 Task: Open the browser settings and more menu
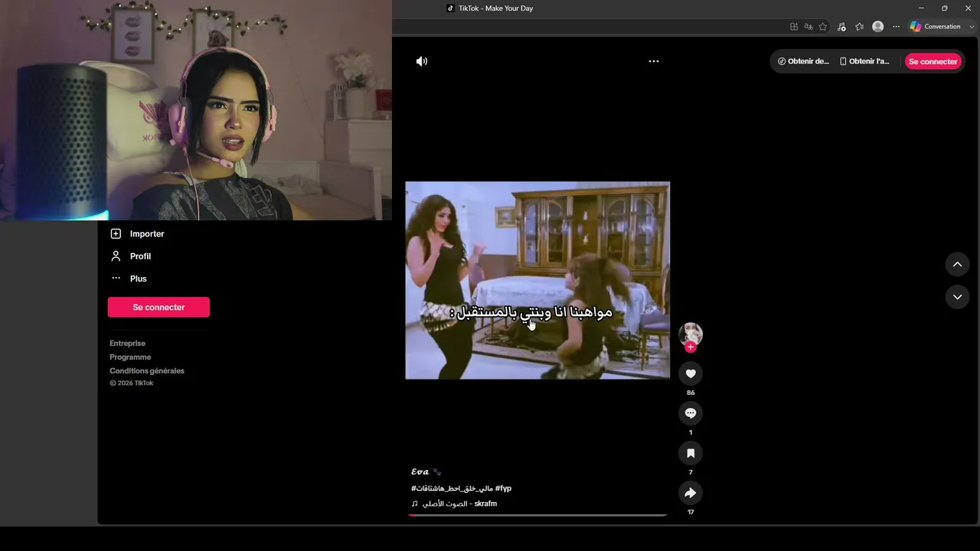pos(896,27)
